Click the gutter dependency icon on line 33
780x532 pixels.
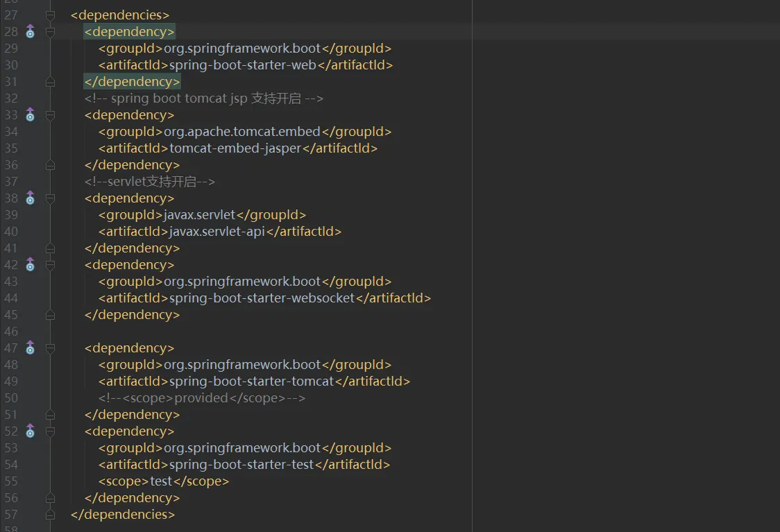pos(31,114)
